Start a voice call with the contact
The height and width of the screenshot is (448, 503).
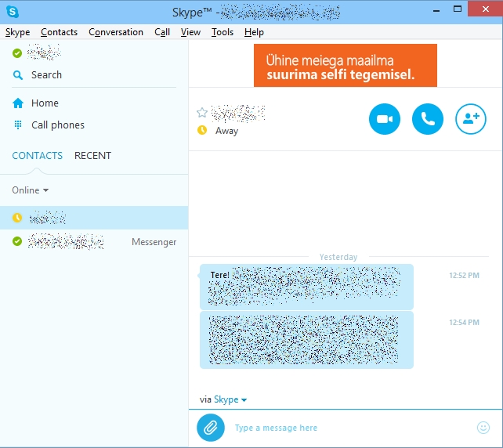(427, 119)
